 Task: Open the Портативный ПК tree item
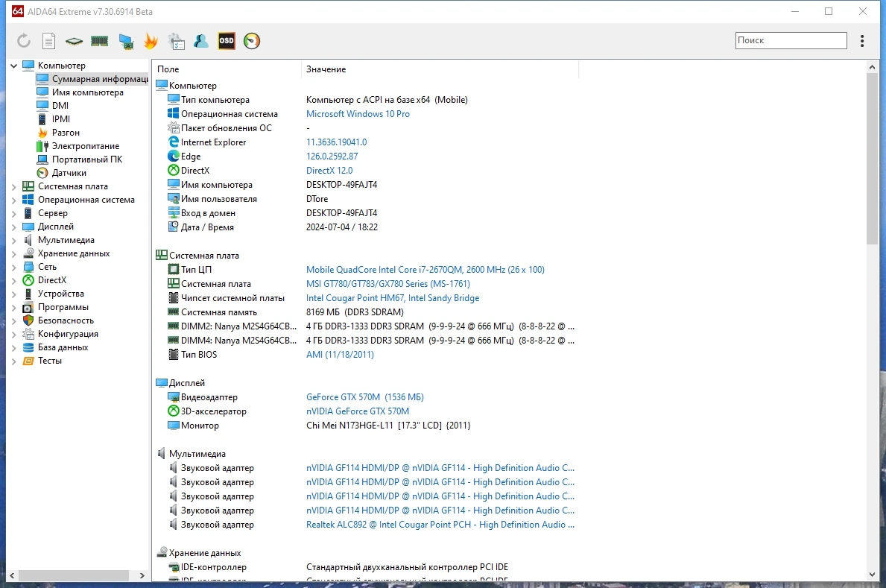87,159
